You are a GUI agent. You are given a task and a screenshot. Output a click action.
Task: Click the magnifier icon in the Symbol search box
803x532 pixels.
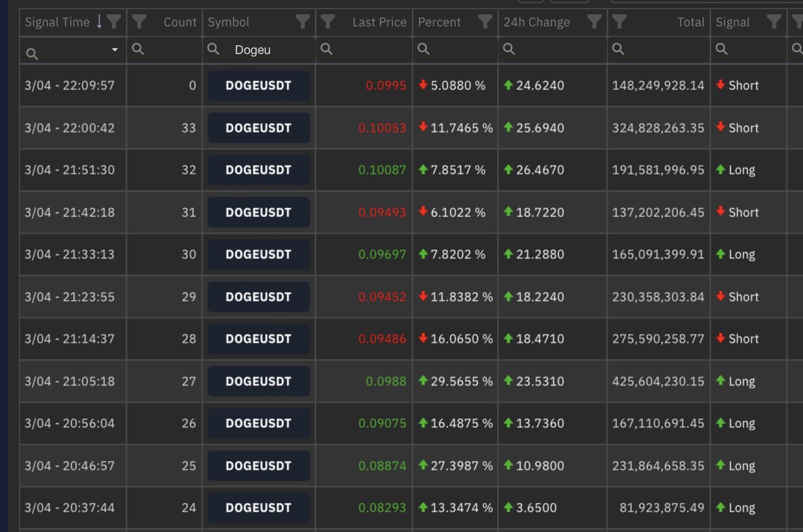pos(214,49)
